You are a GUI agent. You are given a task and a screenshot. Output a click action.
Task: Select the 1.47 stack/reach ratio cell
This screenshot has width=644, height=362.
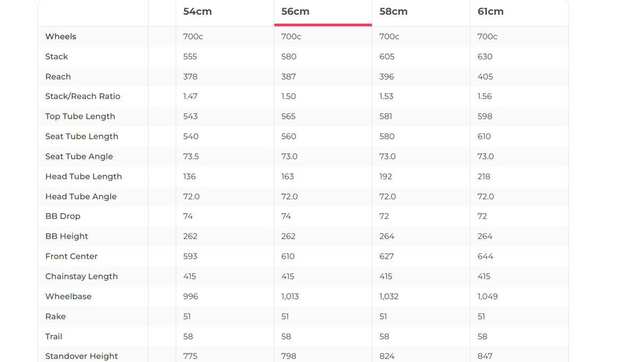pyautogui.click(x=190, y=96)
